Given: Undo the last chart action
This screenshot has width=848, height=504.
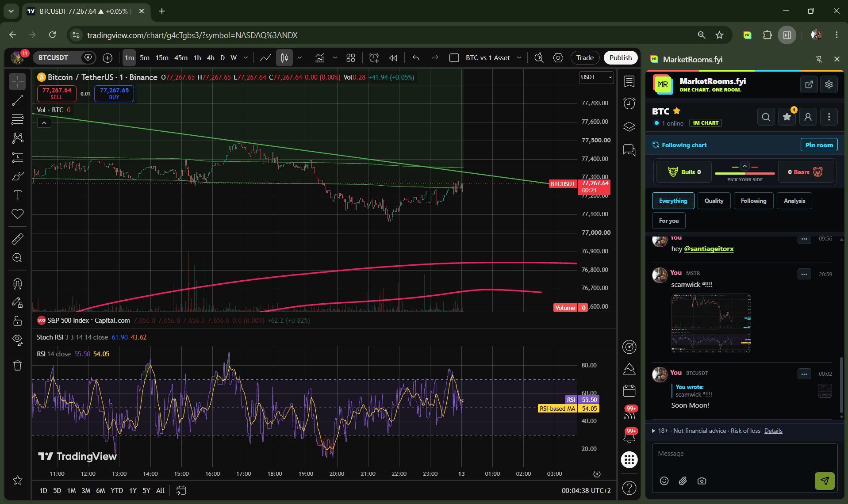Looking at the screenshot, I should [416, 58].
